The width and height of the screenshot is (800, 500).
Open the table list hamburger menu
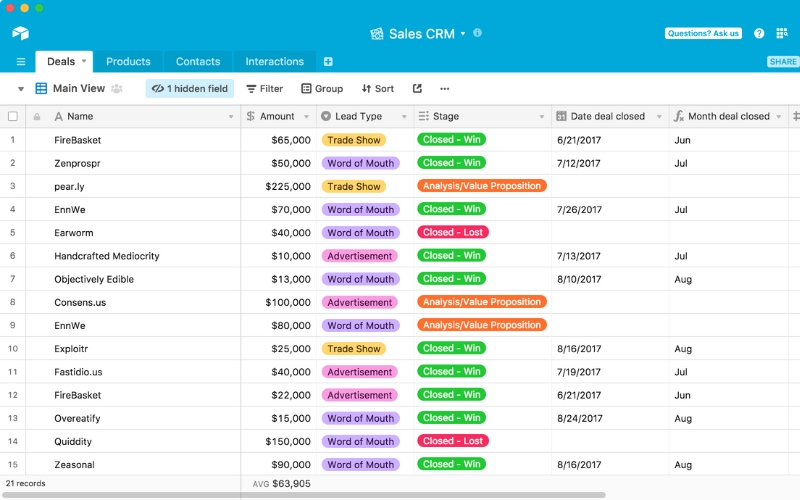20,62
